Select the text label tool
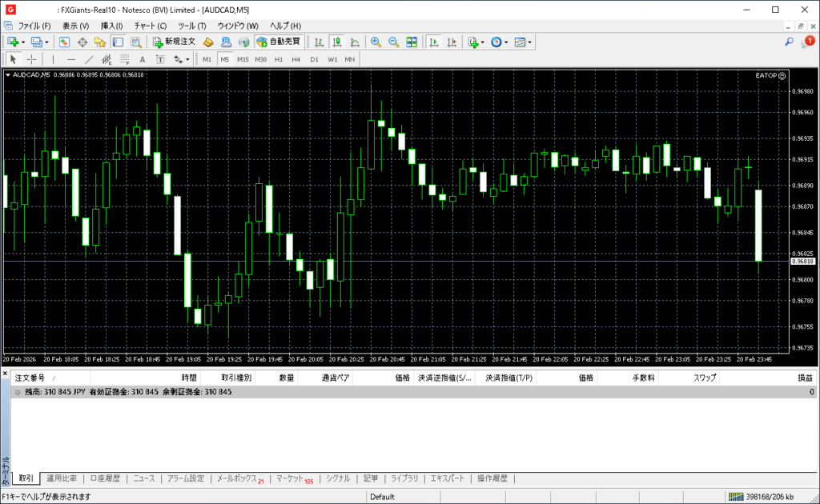 coord(143,59)
